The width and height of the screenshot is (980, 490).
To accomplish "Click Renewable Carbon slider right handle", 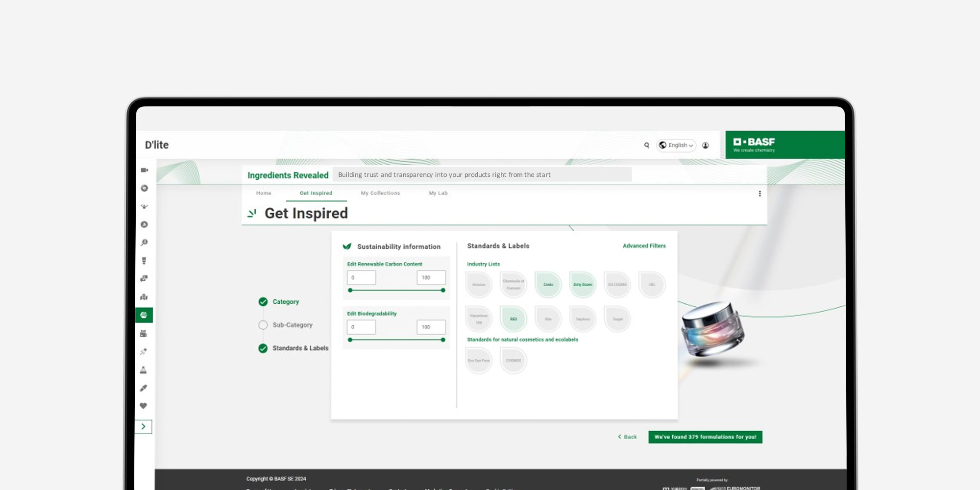I will 443,291.
